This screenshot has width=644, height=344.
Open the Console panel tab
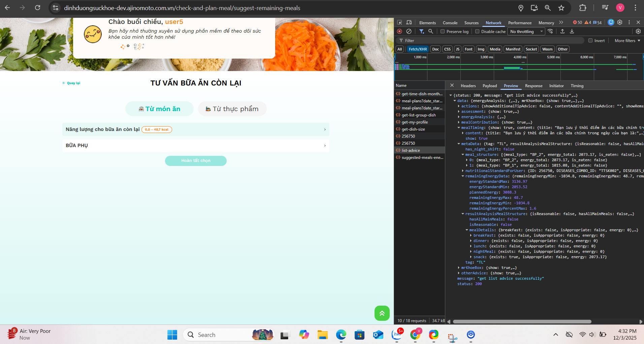[450, 23]
